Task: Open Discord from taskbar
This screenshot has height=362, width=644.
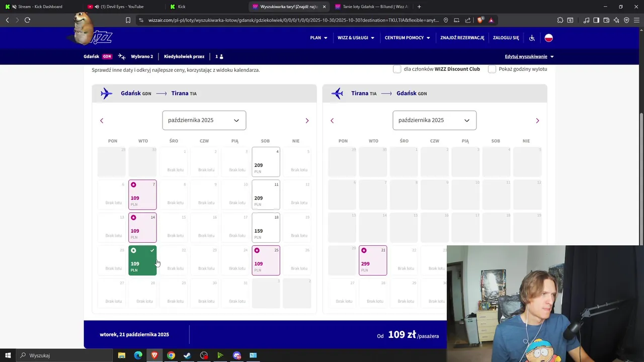Action: click(x=237, y=355)
